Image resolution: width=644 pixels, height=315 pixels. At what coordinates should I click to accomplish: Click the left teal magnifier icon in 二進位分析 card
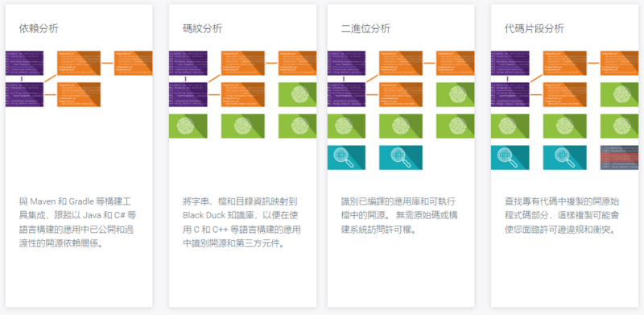click(346, 158)
